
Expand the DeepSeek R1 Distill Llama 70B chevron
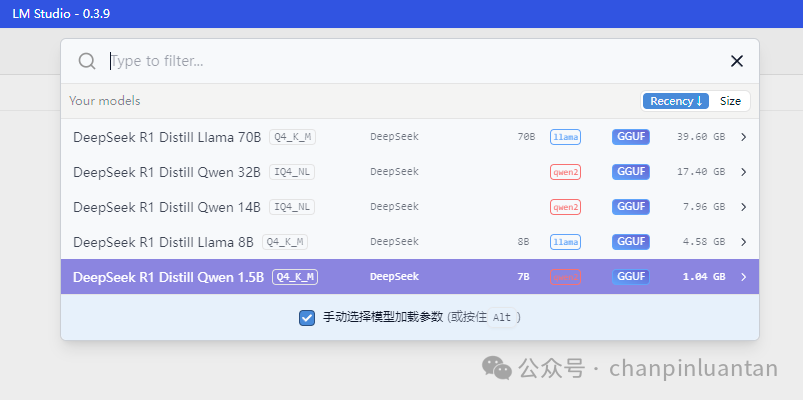tap(744, 137)
